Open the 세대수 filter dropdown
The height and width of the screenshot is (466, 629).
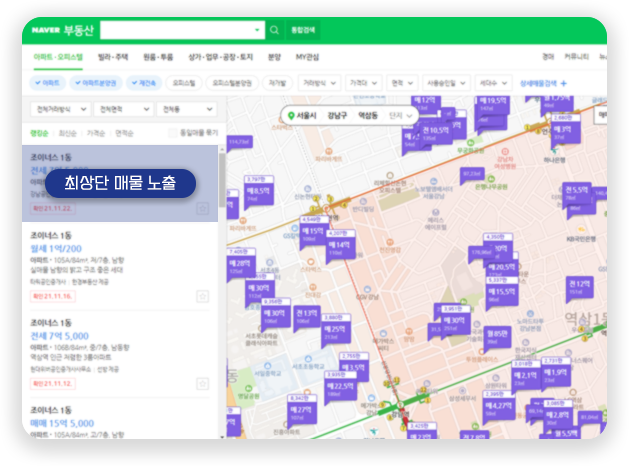(493, 83)
